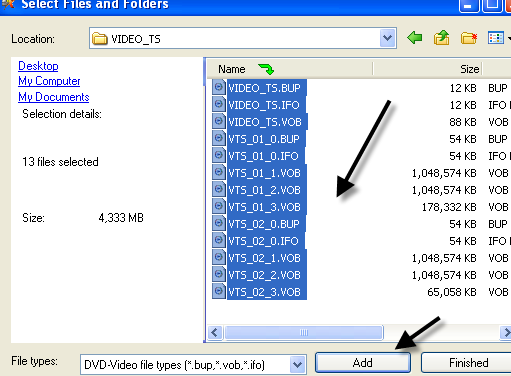The image size is (511, 376).
Task: Create a new folder icon
Action: tap(469, 38)
